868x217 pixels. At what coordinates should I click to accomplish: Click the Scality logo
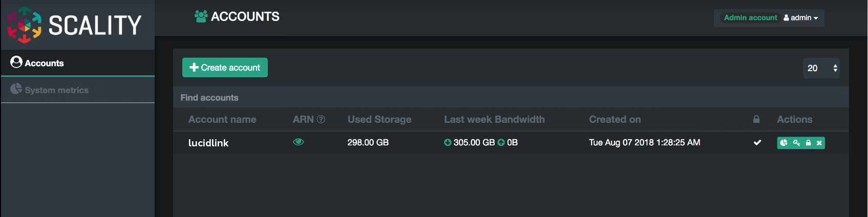(74, 25)
